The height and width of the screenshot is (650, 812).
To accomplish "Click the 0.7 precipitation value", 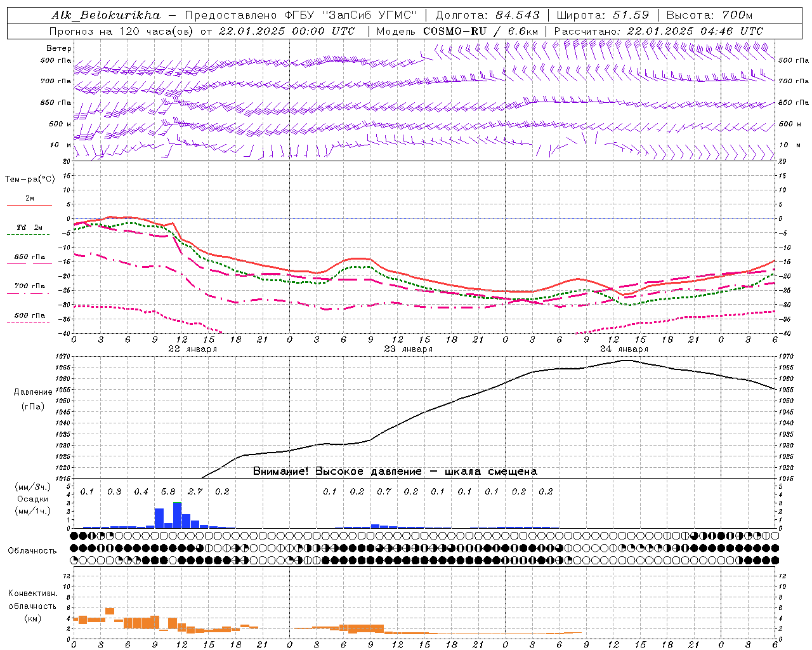I will (x=384, y=491).
